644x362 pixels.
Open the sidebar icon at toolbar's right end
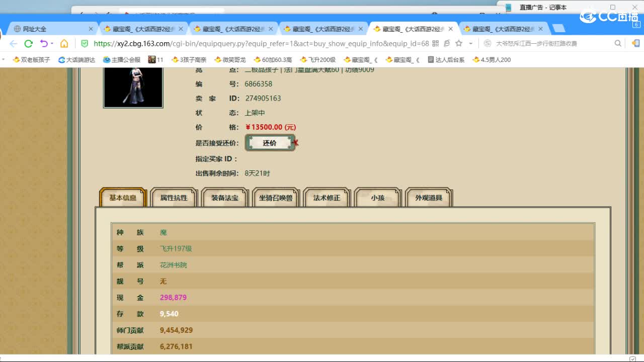click(635, 43)
